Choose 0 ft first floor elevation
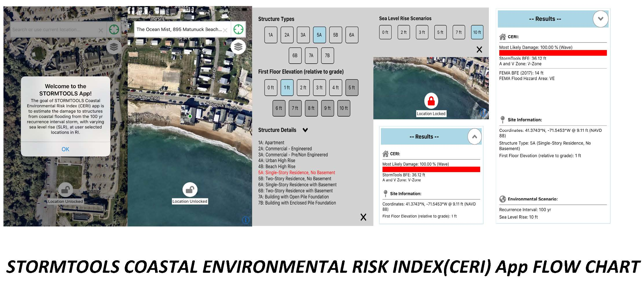 pyautogui.click(x=271, y=88)
